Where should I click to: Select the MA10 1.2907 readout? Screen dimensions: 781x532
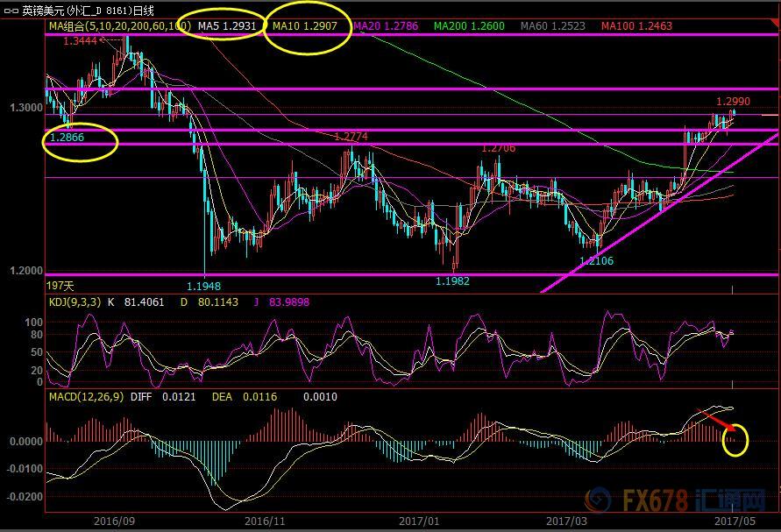pyautogui.click(x=305, y=26)
